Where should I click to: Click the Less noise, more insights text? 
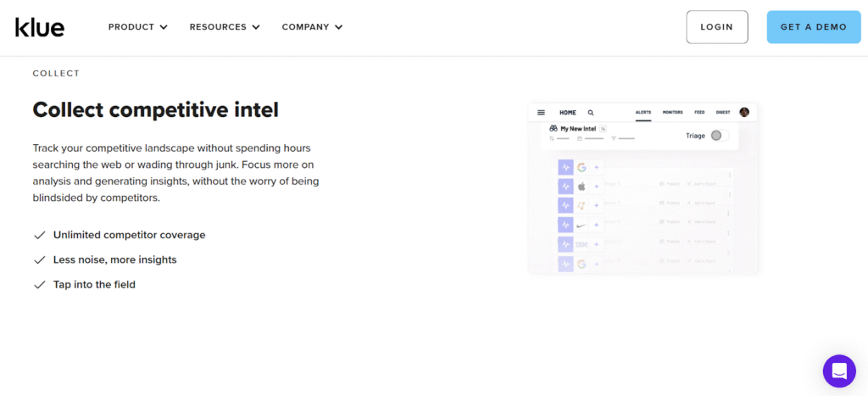(115, 259)
